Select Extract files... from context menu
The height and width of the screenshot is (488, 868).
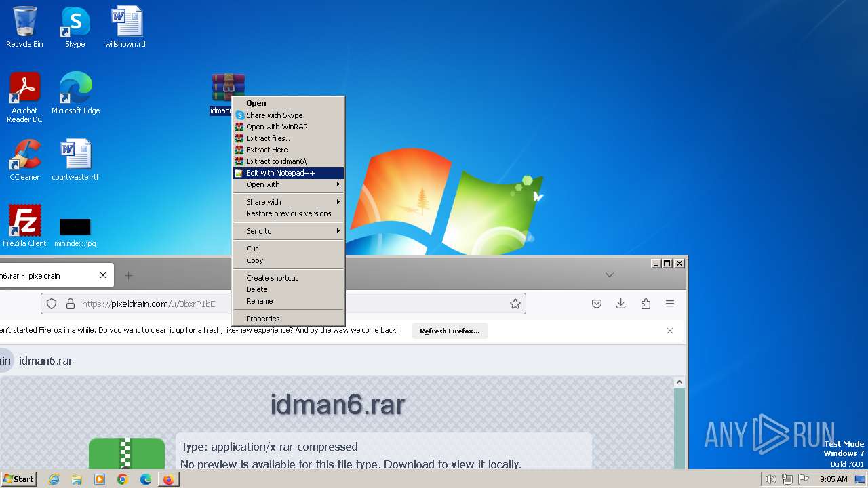288,138
